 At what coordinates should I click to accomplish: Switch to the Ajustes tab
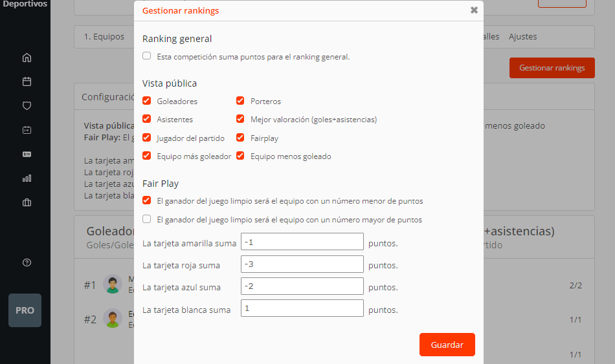522,37
